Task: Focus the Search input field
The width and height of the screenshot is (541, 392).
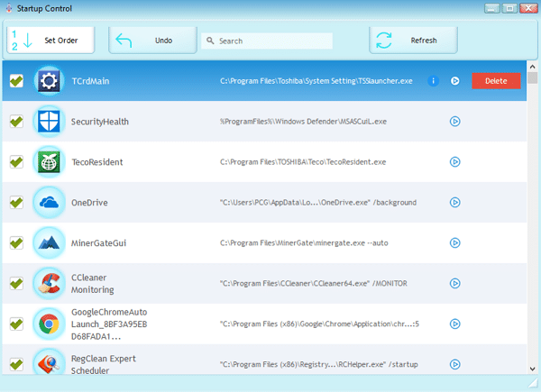Action: coord(267,41)
